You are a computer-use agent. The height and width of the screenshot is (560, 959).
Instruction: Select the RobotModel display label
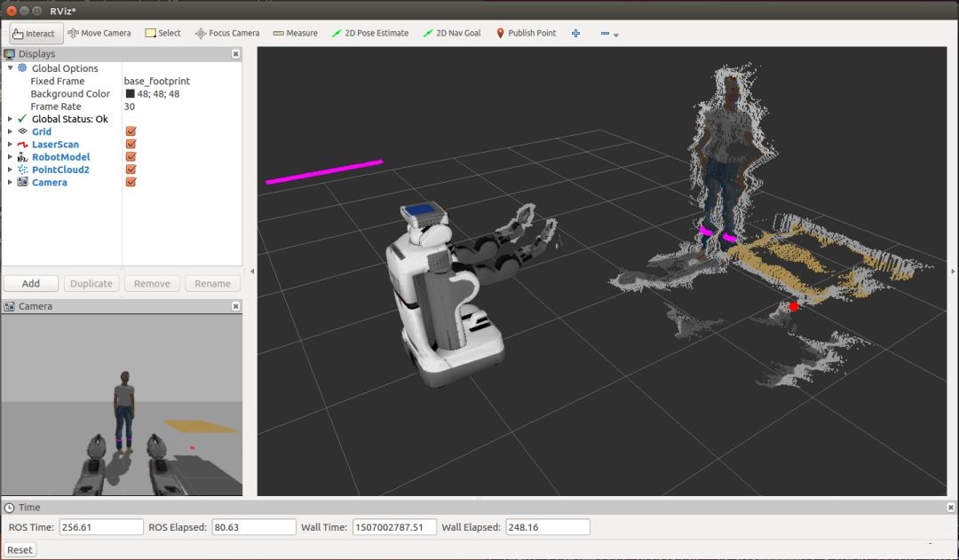point(60,157)
